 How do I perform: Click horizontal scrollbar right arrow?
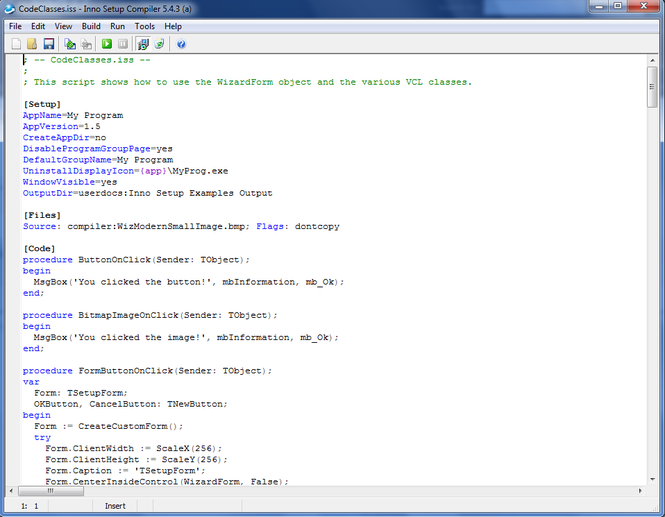pos(640,491)
